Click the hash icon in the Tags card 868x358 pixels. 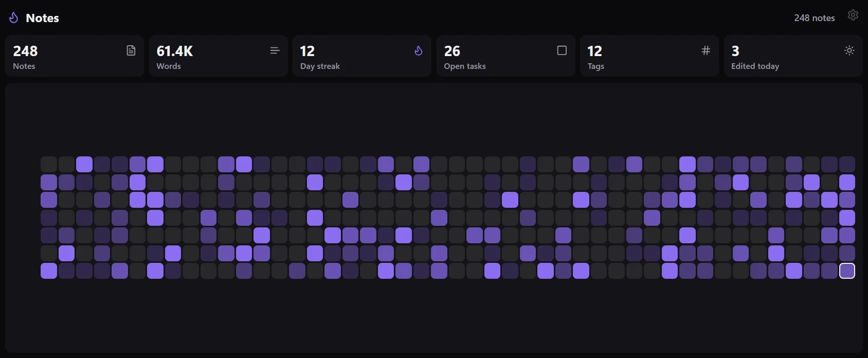706,50
